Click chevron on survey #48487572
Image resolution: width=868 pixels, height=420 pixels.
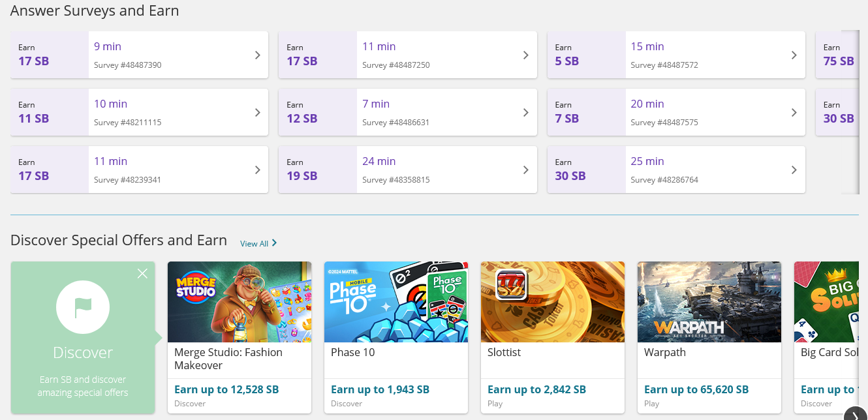click(794, 55)
